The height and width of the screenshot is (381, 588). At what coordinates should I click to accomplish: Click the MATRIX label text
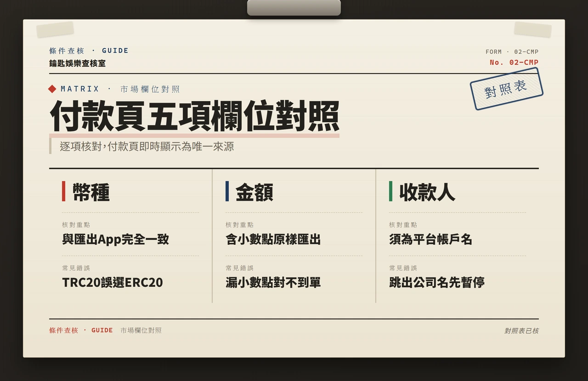click(x=80, y=89)
